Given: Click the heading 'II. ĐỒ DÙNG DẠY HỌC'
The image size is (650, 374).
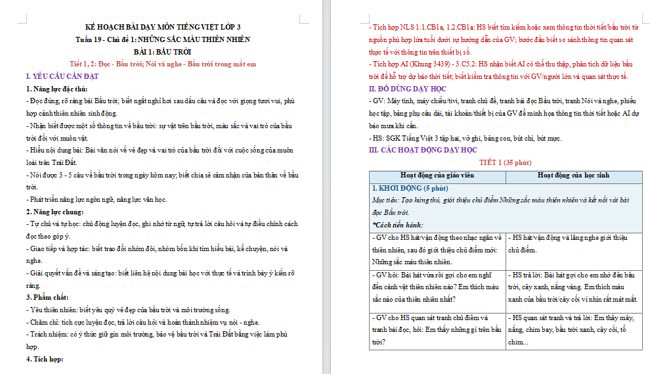Looking at the screenshot, I should coord(407,89).
